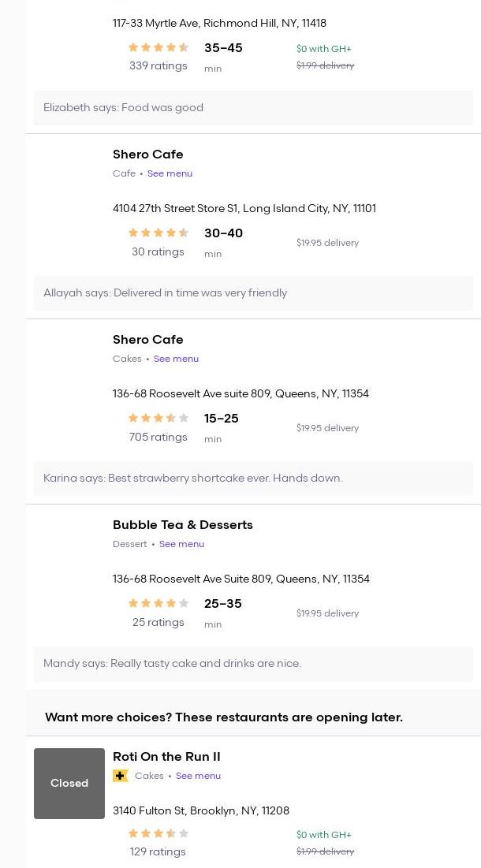481x868 pixels.
Task: Click the 117-33 Myrtle Ave address
Action: point(219,24)
